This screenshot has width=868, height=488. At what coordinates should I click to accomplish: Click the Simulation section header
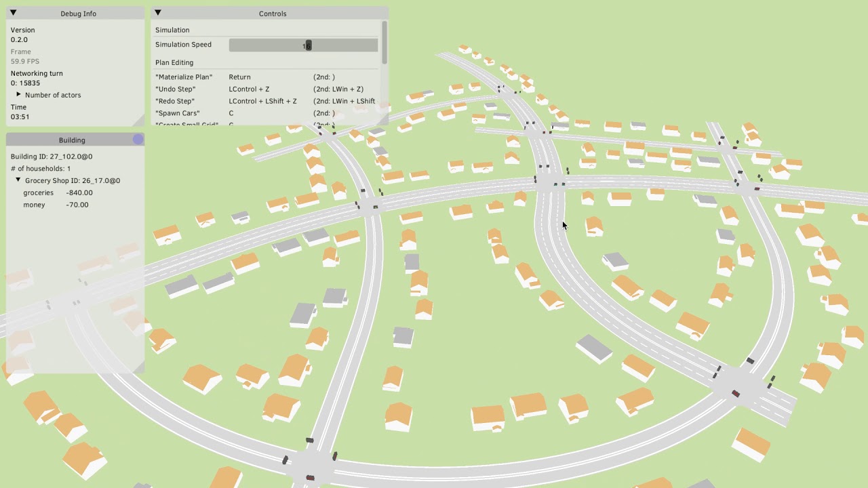point(172,30)
